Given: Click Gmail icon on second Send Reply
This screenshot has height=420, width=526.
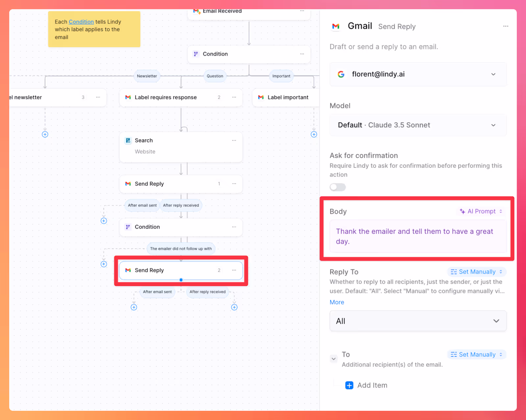Looking at the screenshot, I should click(x=128, y=270).
